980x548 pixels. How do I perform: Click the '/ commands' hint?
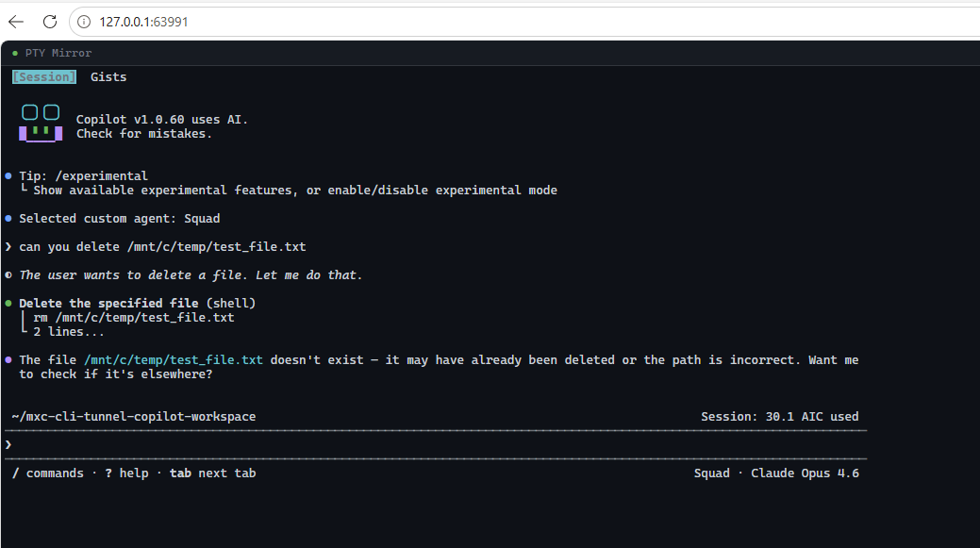[48, 473]
